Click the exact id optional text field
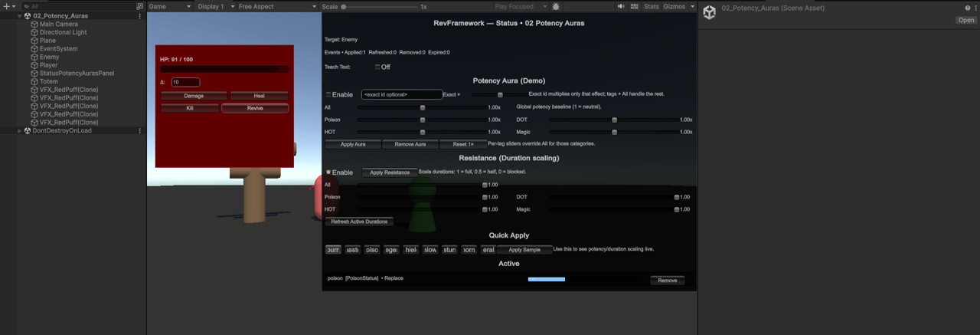Screen dimensions: 980x335 coord(402,95)
